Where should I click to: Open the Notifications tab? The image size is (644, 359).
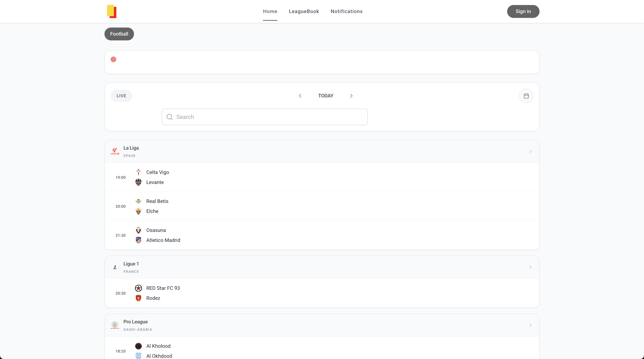(347, 11)
